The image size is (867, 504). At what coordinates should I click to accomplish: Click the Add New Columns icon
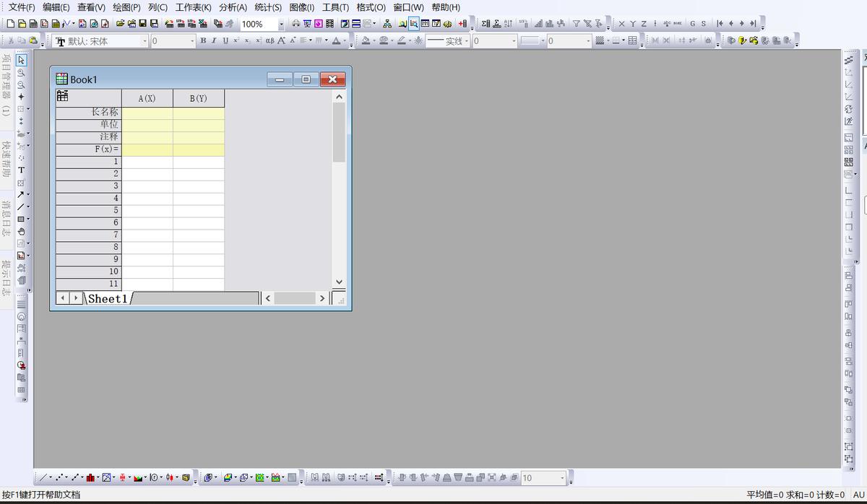(462, 24)
